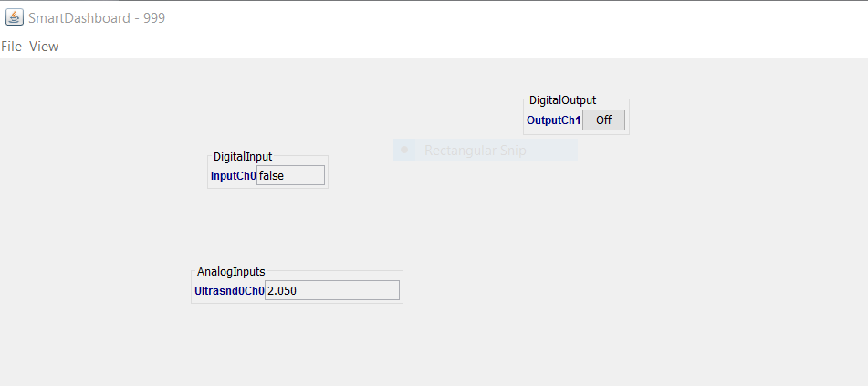The image size is (868, 386).
Task: Select the radio bullet beside Rectangular Snip
Action: pyautogui.click(x=404, y=151)
